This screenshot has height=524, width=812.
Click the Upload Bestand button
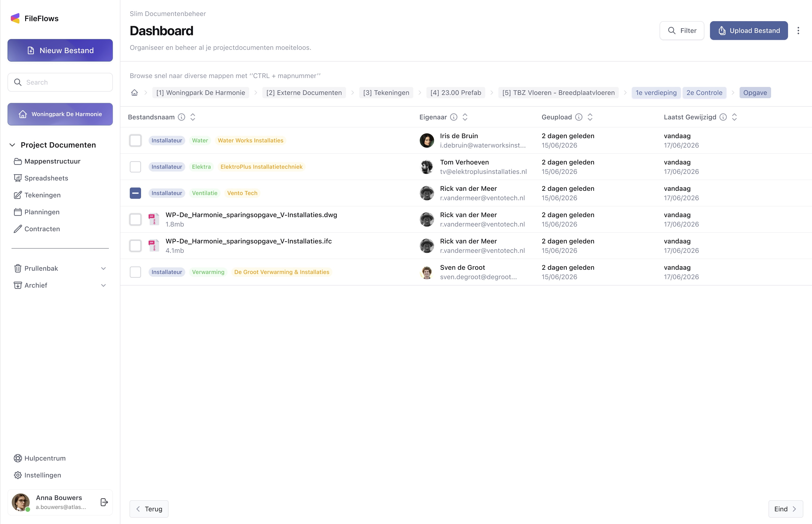coord(749,31)
